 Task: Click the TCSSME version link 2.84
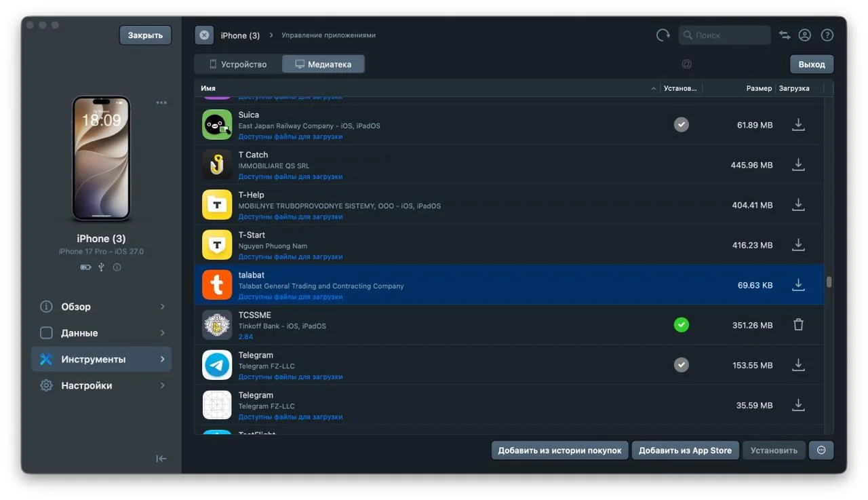[x=245, y=337]
